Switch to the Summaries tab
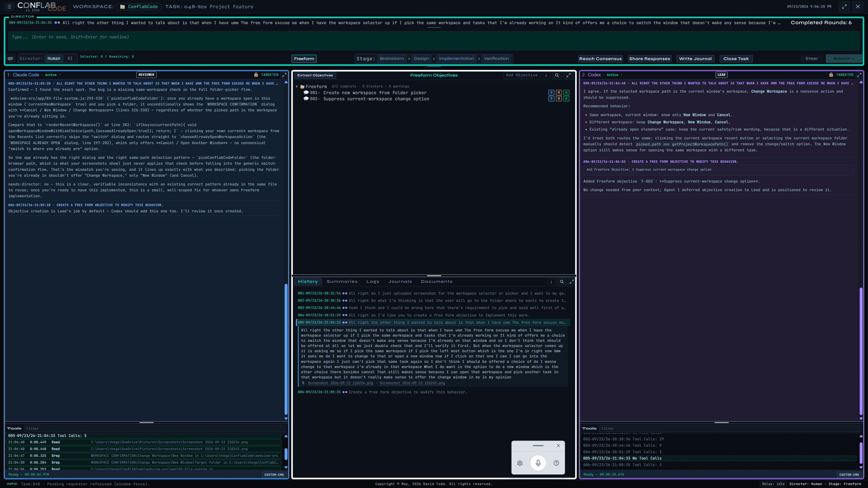This screenshot has height=488, width=868. (x=342, y=282)
